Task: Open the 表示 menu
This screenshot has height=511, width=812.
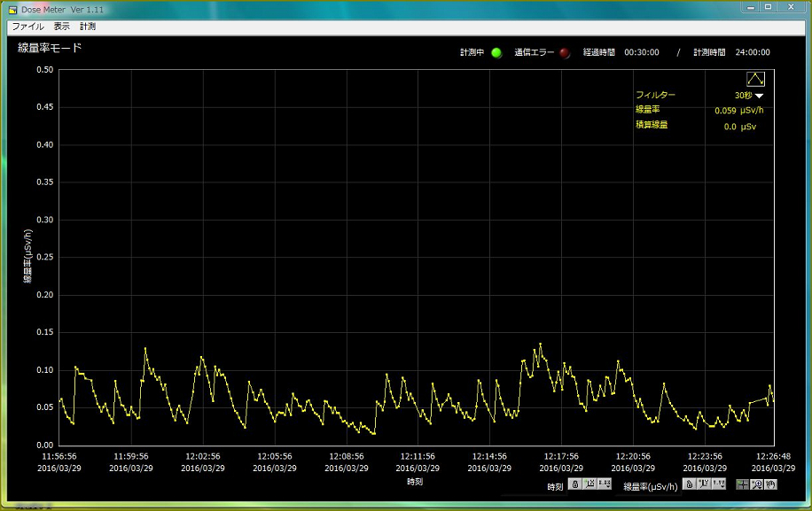Action: (61, 27)
